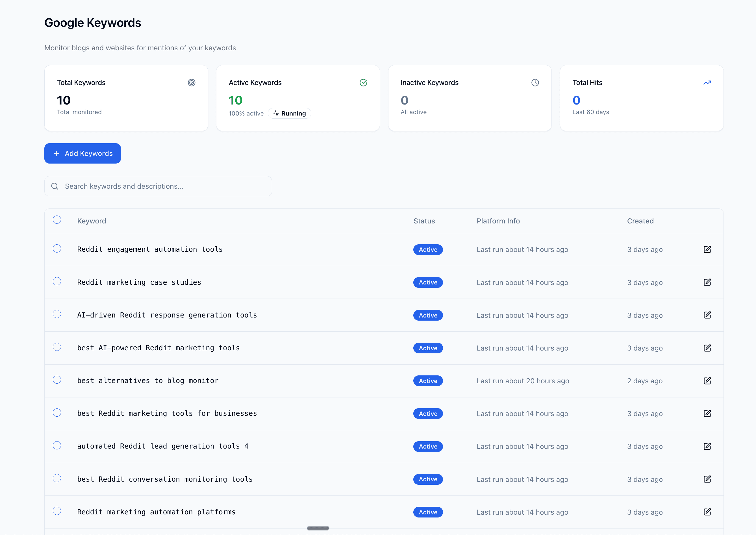Edit the 'Reddit engagement automation tools' keyword
This screenshot has height=535, width=756.
point(707,249)
